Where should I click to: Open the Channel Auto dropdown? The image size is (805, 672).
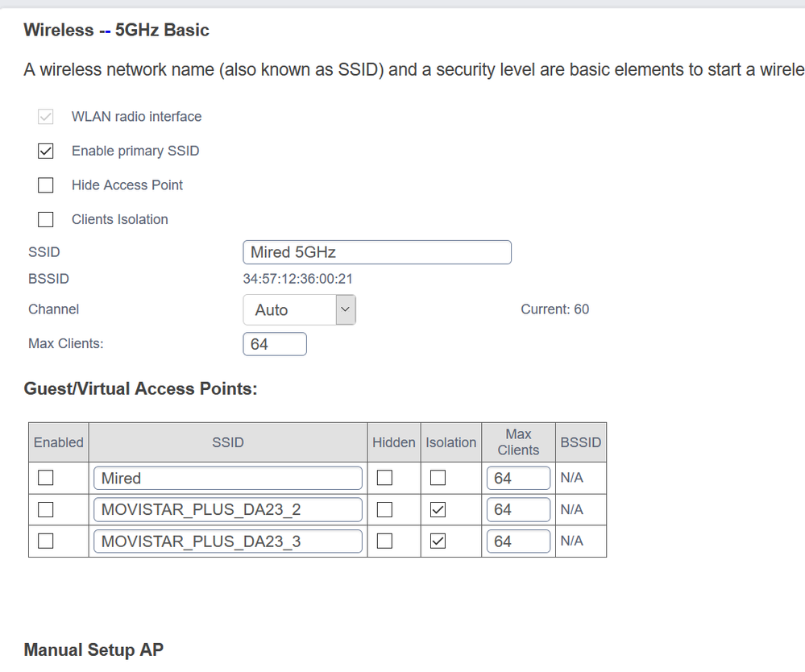299,310
